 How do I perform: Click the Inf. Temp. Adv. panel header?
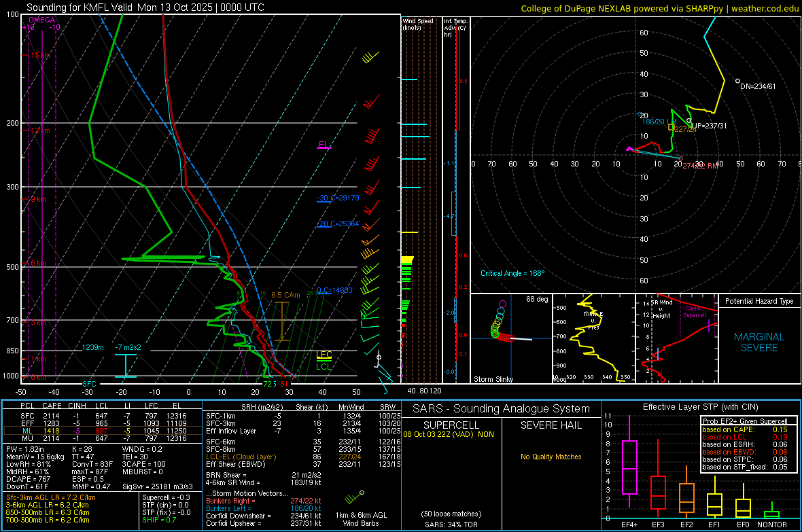(455, 28)
